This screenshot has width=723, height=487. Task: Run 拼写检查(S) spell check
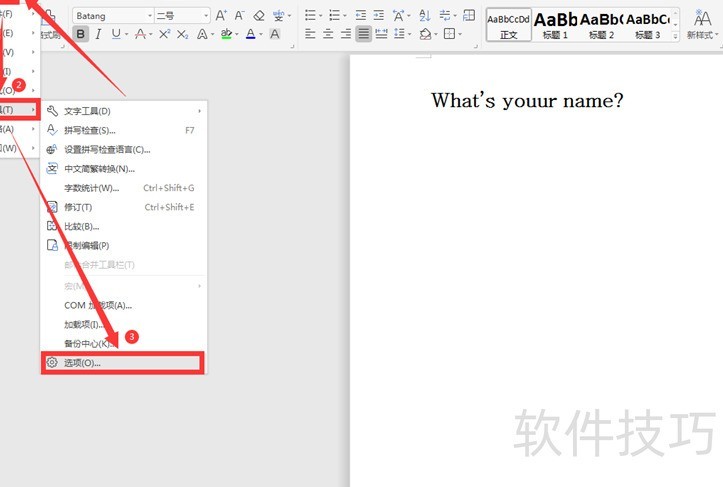click(124, 131)
